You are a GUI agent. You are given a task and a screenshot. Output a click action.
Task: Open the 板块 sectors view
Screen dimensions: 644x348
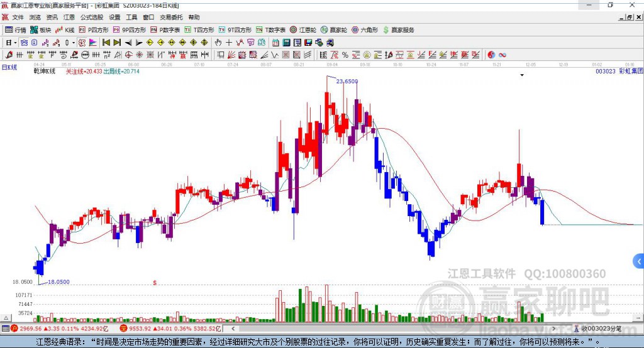tap(40, 30)
